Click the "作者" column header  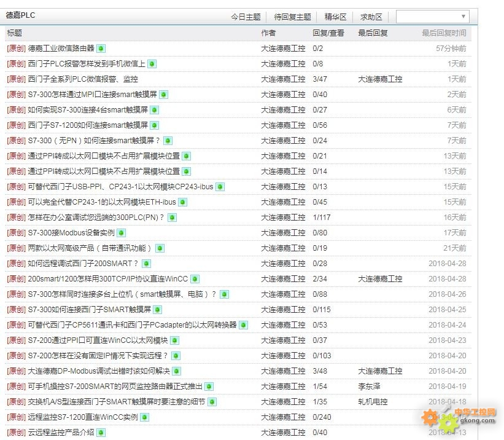click(x=268, y=33)
